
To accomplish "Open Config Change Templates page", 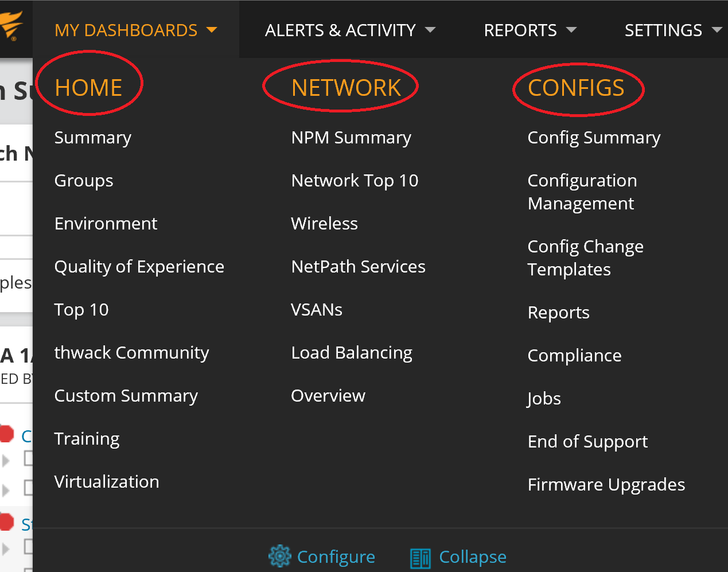I will pyautogui.click(x=586, y=258).
